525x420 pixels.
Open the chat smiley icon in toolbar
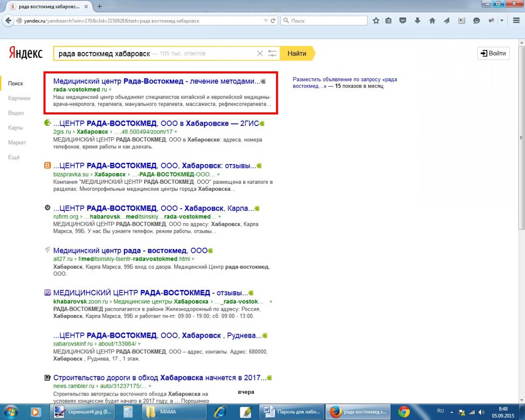click(x=476, y=21)
